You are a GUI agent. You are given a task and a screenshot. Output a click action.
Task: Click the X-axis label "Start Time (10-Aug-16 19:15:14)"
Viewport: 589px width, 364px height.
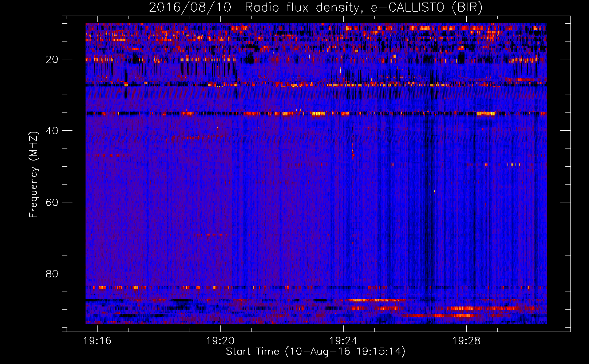click(x=316, y=352)
